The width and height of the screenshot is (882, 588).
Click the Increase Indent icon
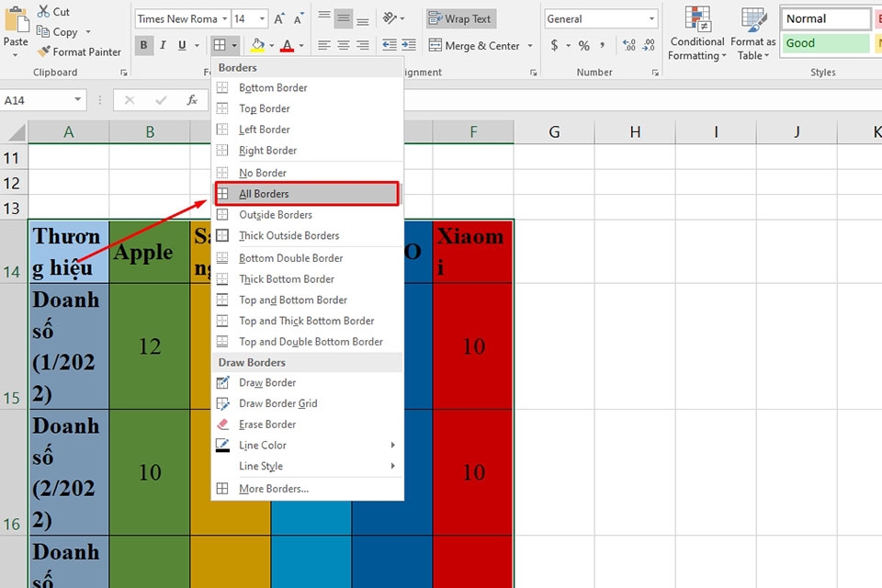click(410, 46)
